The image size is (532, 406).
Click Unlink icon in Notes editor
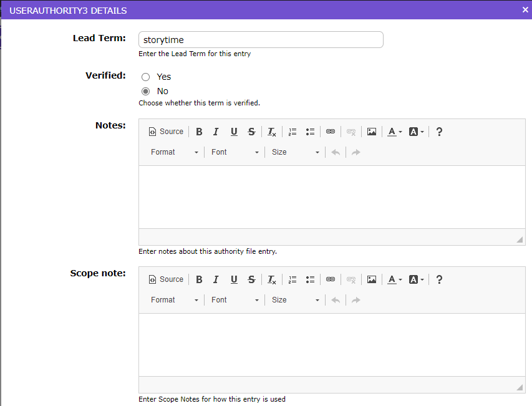click(351, 132)
